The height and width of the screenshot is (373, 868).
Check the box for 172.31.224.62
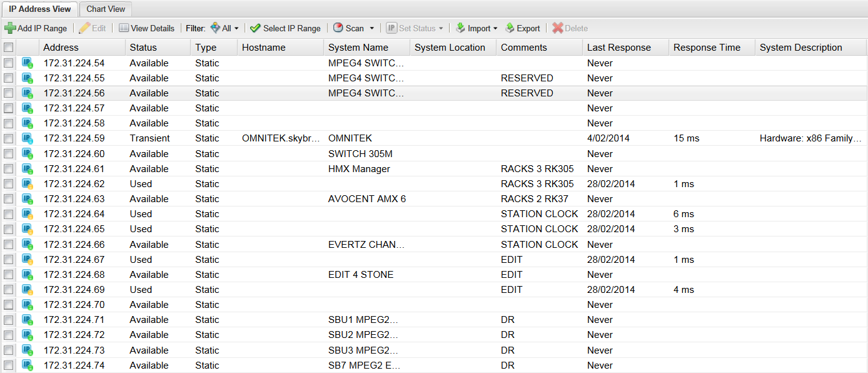8,184
